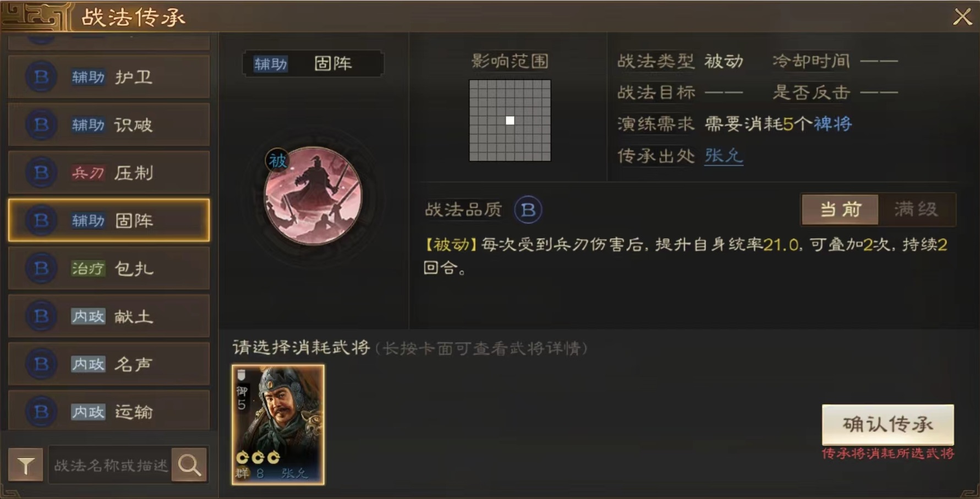Select 识破 tactic in the list
This screenshot has height=499, width=980.
pos(109,125)
